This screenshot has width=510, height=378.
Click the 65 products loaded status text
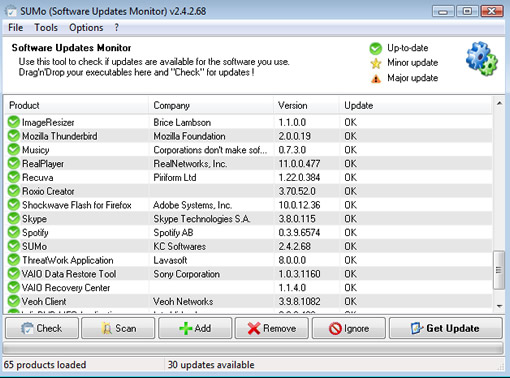[45, 365]
